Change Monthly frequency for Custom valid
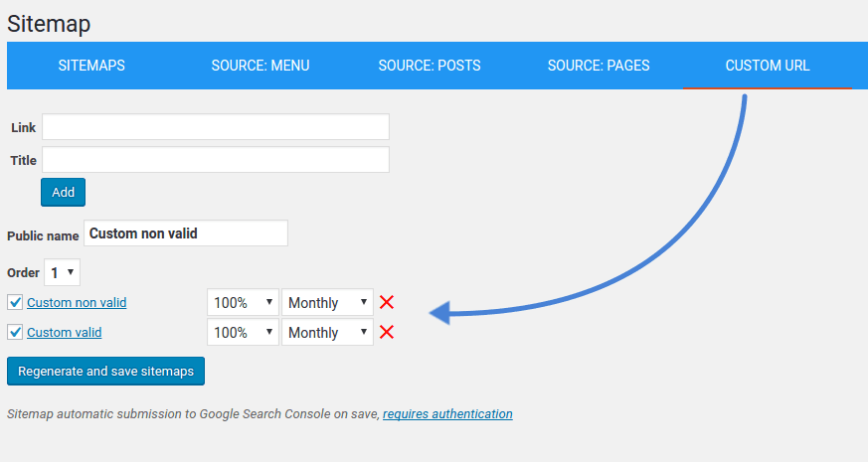The width and height of the screenshot is (868, 462). click(x=327, y=332)
